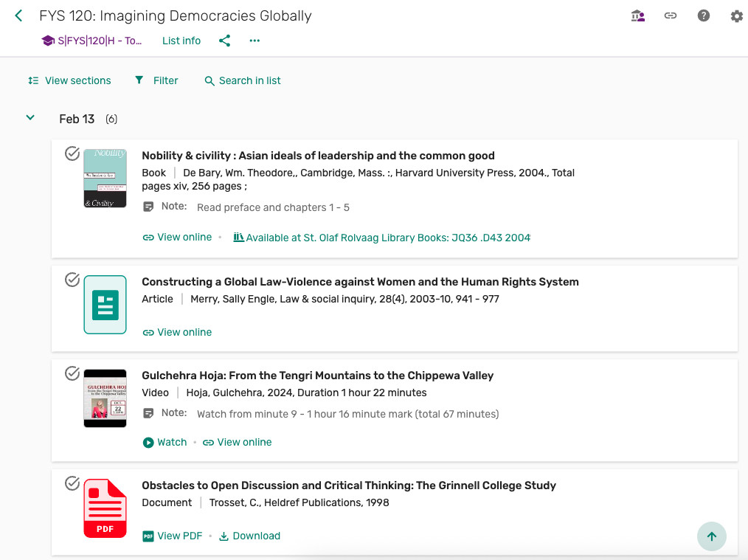Open the Nobility & civility book cover thumbnail
Screen dimensions: 748x560
coord(105,178)
